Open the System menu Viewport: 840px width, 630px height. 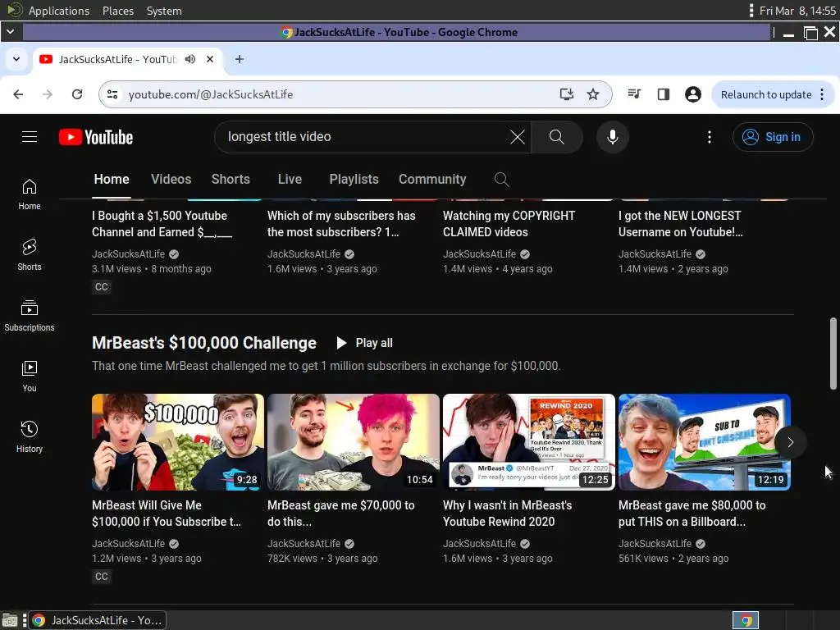click(164, 11)
